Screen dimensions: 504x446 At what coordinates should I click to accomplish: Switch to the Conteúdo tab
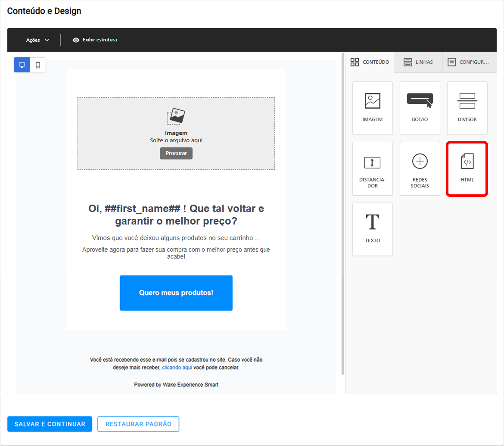370,62
